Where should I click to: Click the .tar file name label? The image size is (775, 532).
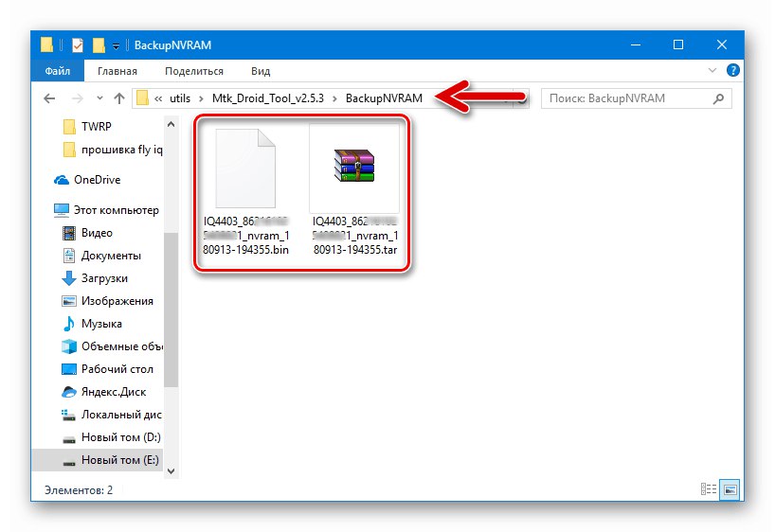tap(355, 236)
